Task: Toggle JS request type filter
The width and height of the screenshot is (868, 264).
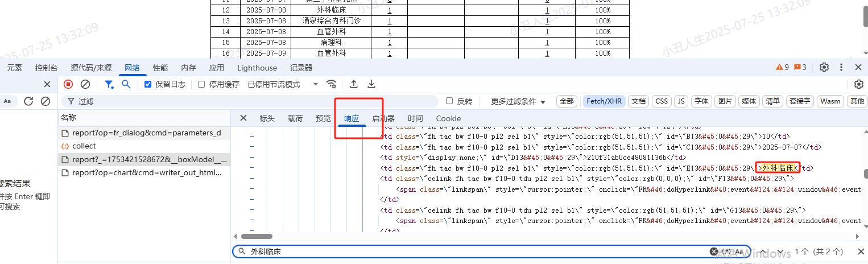Action: [681, 101]
